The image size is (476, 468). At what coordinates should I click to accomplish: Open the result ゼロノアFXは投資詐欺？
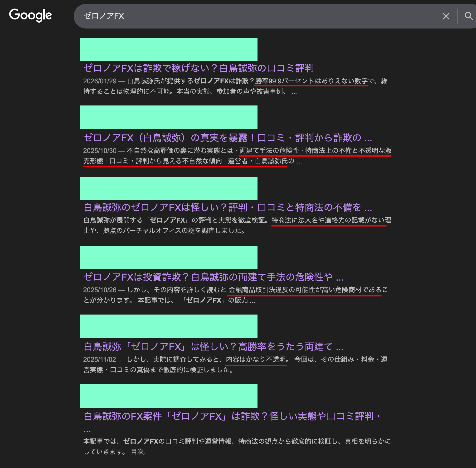pyautogui.click(x=213, y=277)
